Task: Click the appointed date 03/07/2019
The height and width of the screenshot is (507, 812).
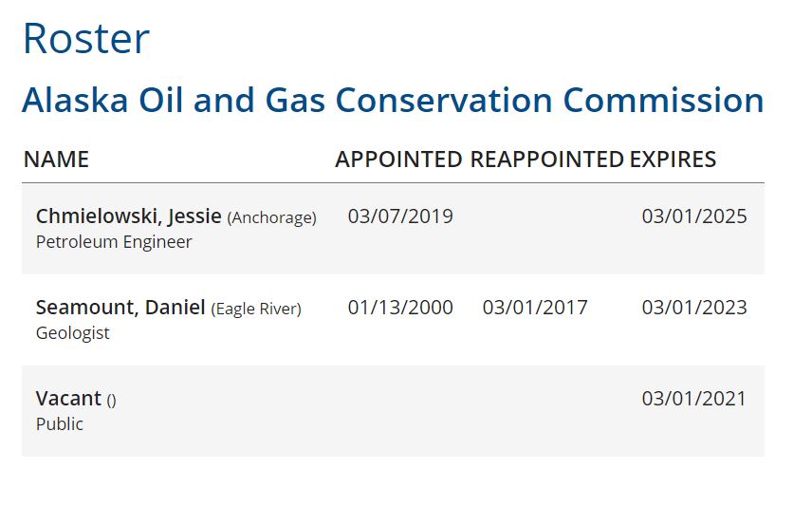Action: (400, 216)
